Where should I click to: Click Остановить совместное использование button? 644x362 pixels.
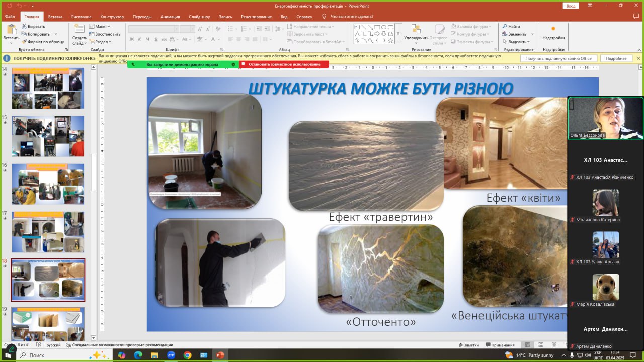coord(284,64)
